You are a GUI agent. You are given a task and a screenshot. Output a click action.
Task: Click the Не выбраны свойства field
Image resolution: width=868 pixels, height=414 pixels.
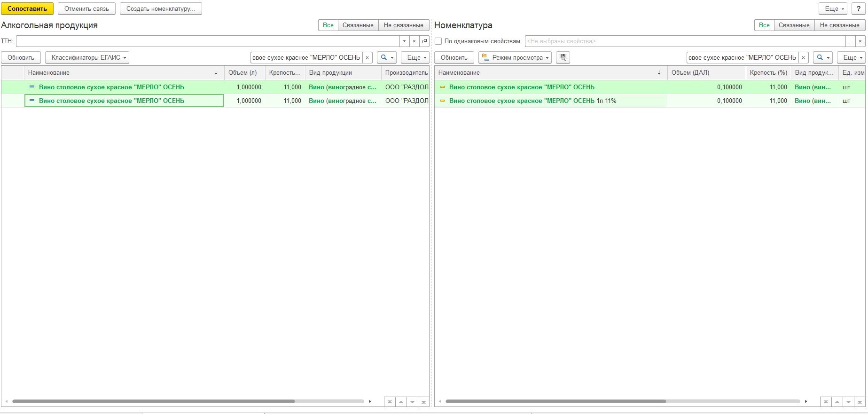(684, 41)
